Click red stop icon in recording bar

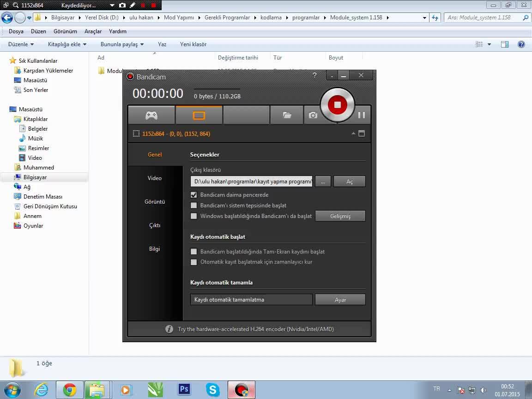(x=153, y=5)
